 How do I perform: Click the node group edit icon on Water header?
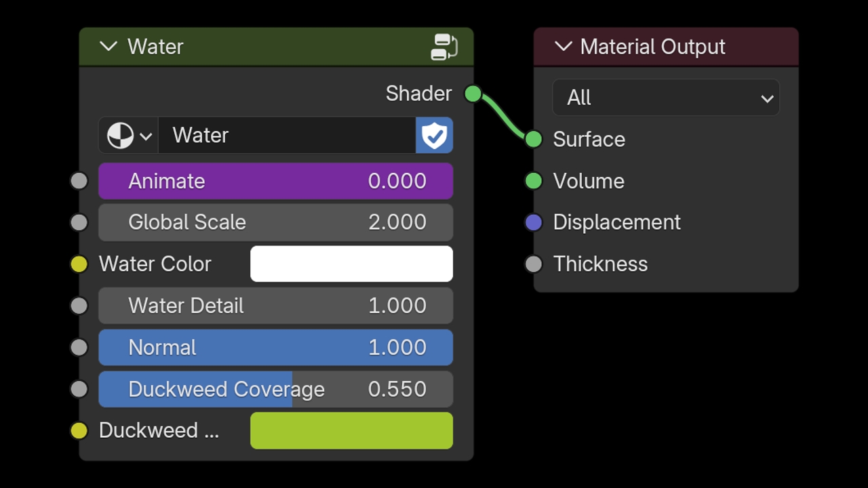(444, 47)
